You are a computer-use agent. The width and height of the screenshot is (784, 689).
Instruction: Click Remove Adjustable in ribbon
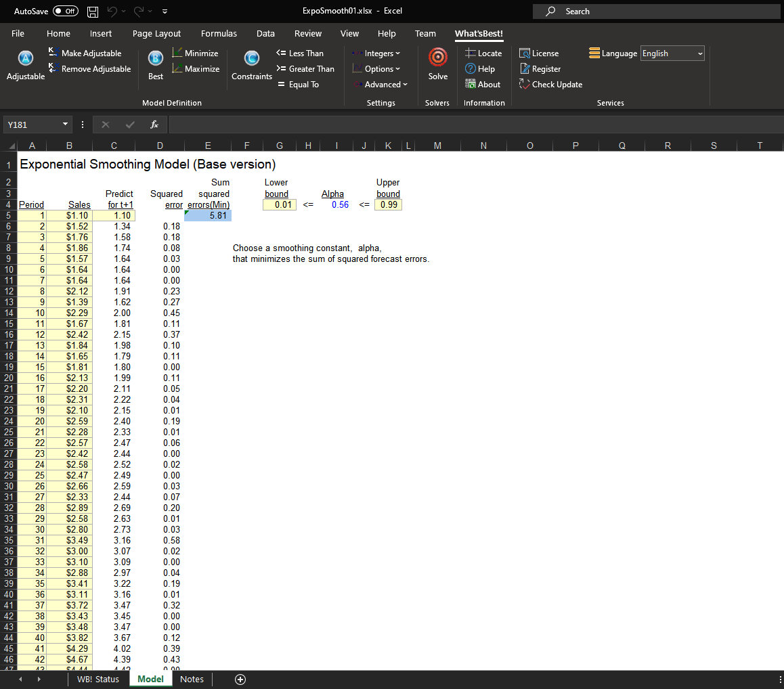(89, 68)
